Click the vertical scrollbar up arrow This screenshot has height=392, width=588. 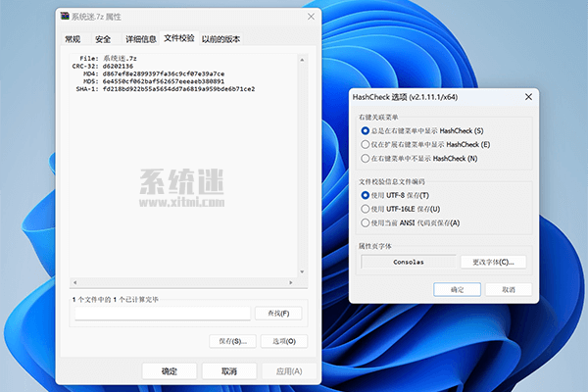302,60
